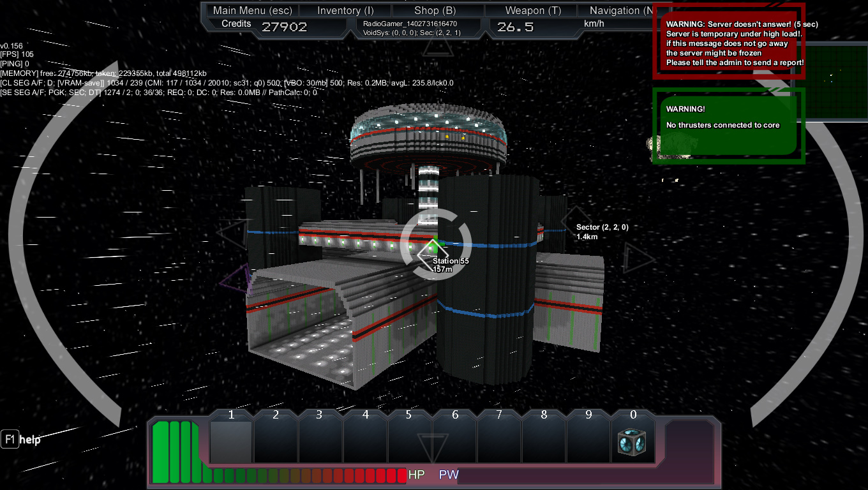868x490 pixels.
Task: Click the [PING] 0 readout
Action: click(x=15, y=64)
